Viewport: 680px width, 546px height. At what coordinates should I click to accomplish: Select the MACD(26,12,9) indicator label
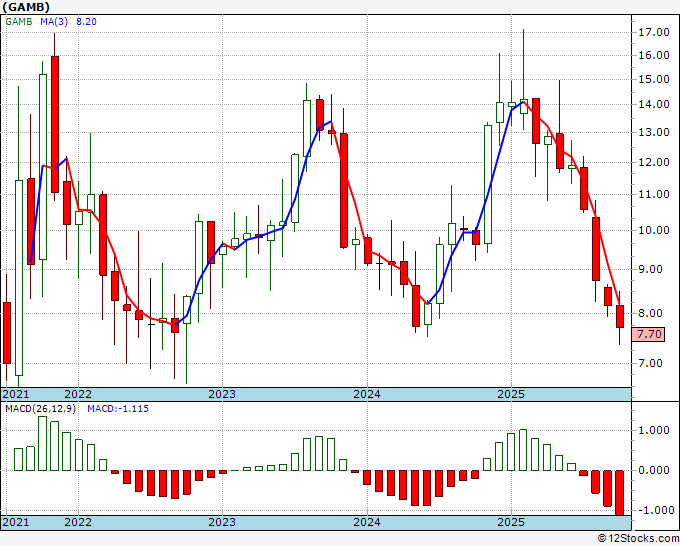tap(41, 410)
